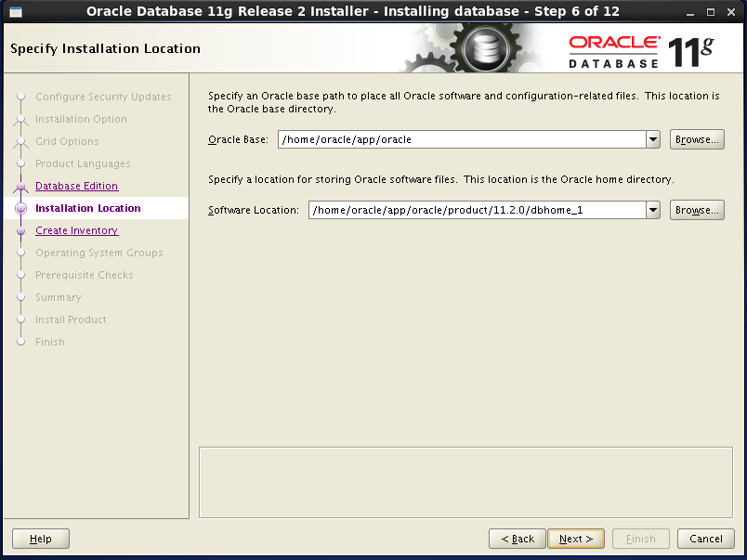The width and height of the screenshot is (747, 560).
Task: Click the Database Edition step bullet
Action: click(21, 187)
